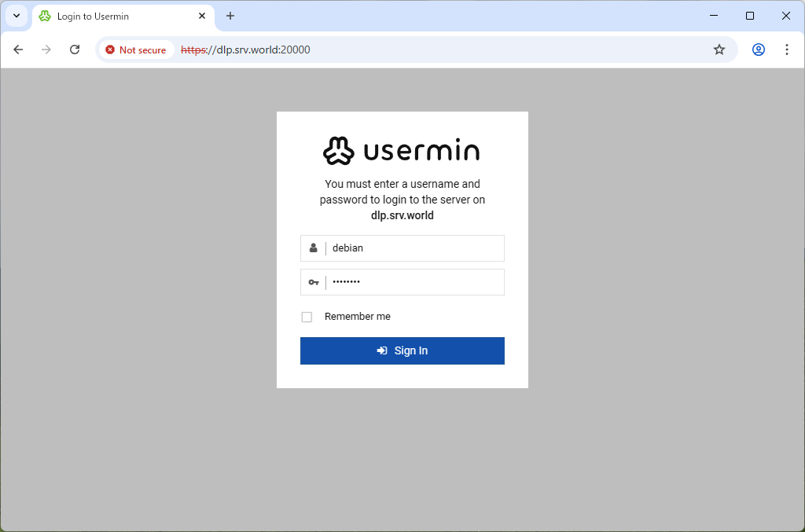Image resolution: width=805 pixels, height=532 pixels.
Task: Open the Not secure site info
Action: point(135,50)
